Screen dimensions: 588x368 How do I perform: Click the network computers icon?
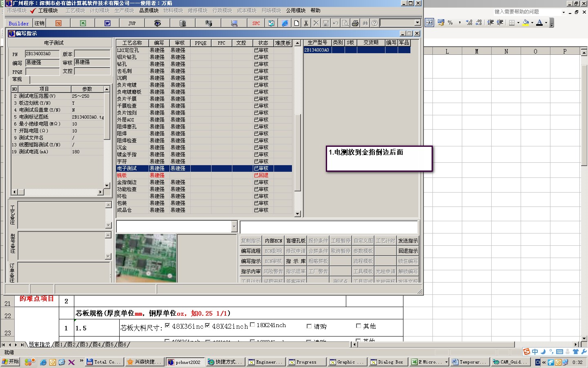(x=208, y=23)
